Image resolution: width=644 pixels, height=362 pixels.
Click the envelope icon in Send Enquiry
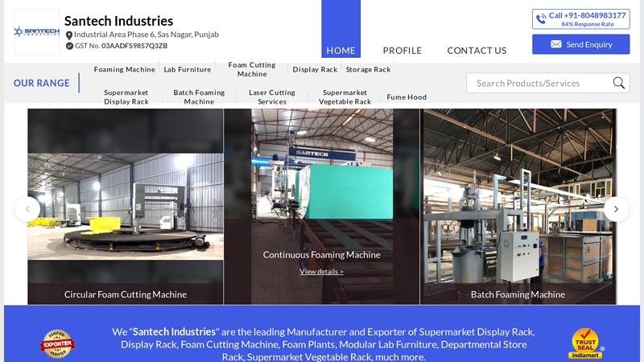555,44
